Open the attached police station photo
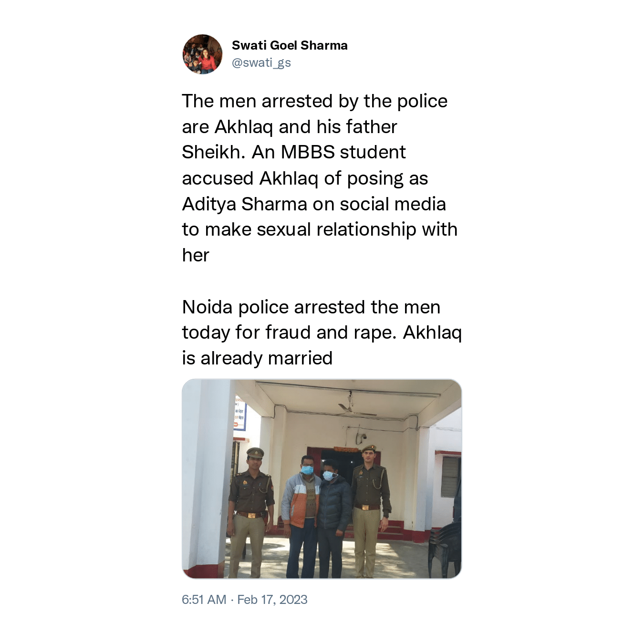Image resolution: width=644 pixels, height=644 pixels. pos(322,479)
